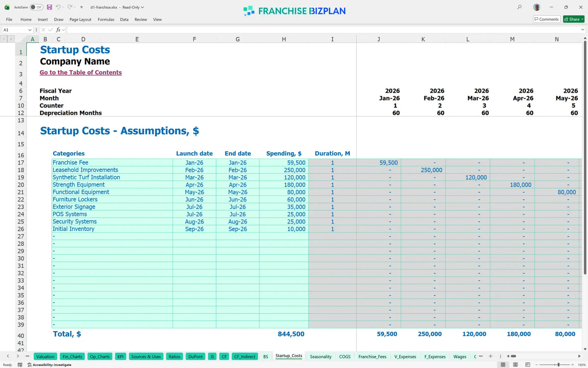
Task: Click the Search magnifier icon
Action: [x=519, y=7]
